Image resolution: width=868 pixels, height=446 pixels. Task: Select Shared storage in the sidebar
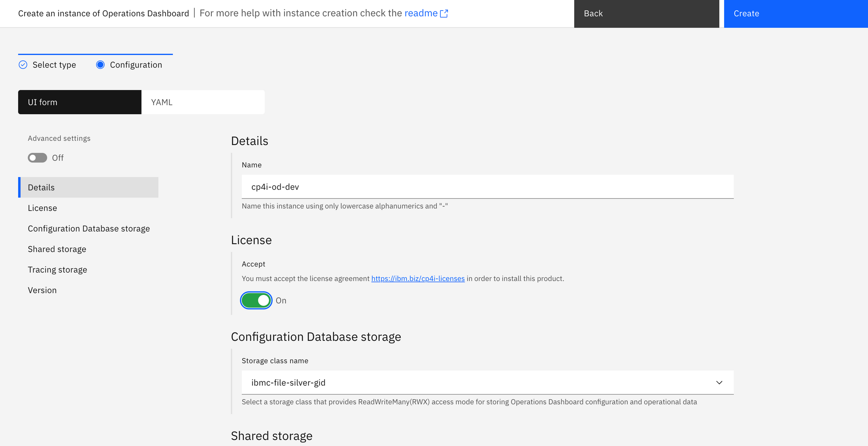click(x=57, y=249)
